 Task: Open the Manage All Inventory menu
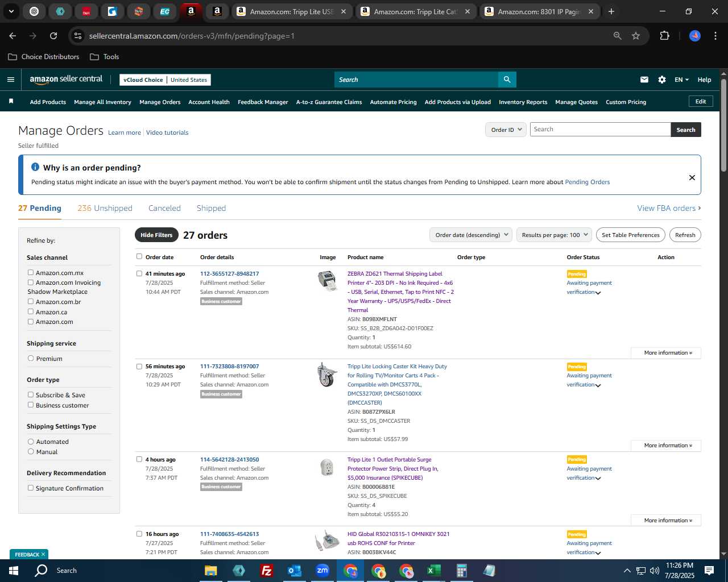[x=102, y=102]
